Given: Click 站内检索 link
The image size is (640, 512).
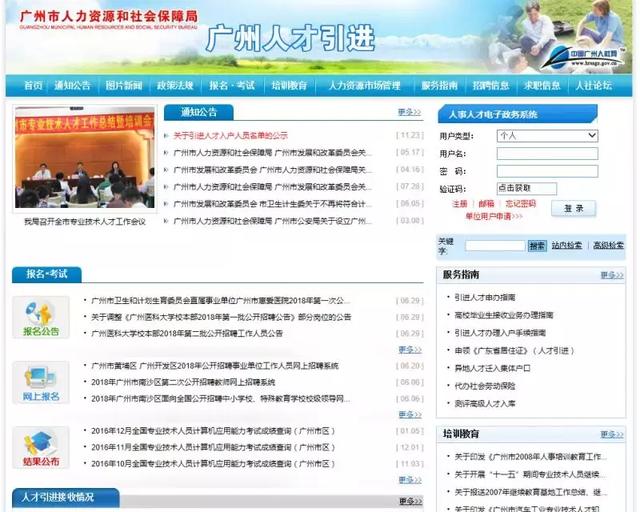Looking at the screenshot, I should [x=567, y=245].
